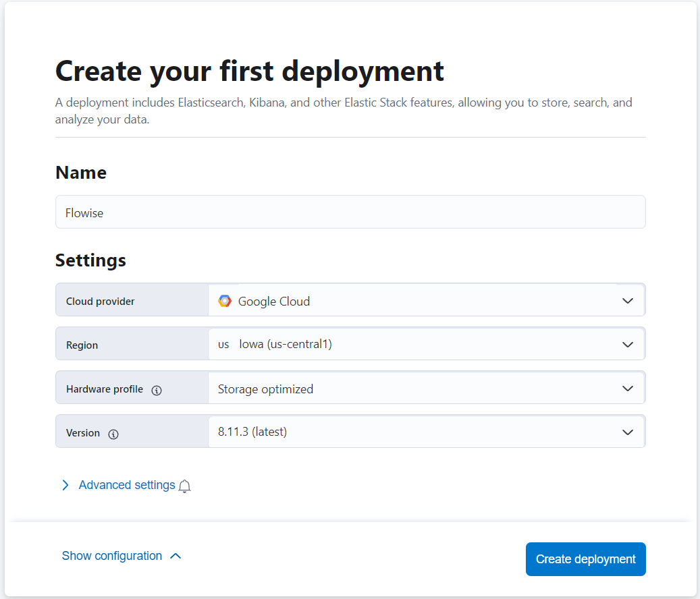Image resolution: width=700 pixels, height=599 pixels.
Task: Click the 'us' flag icon in Region
Action: click(223, 344)
